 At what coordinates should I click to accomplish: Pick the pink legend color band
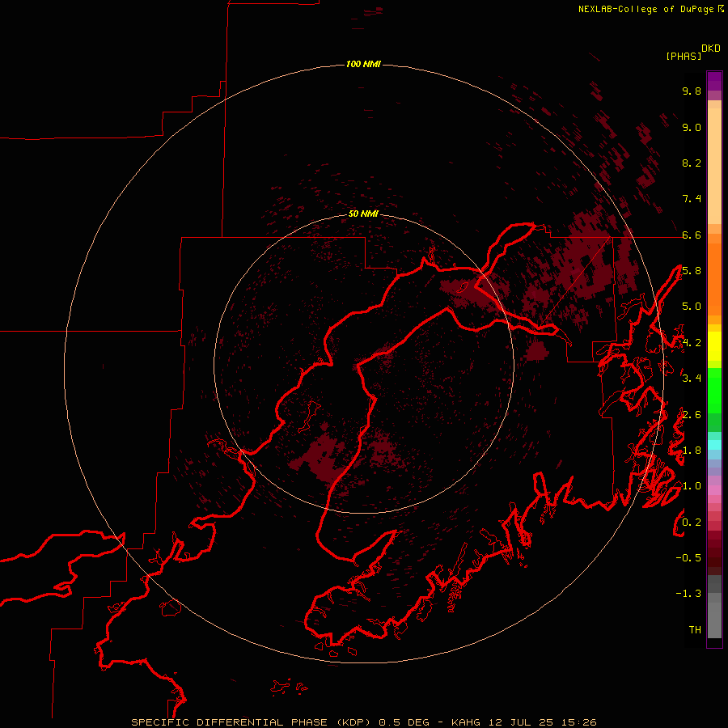pos(714,490)
